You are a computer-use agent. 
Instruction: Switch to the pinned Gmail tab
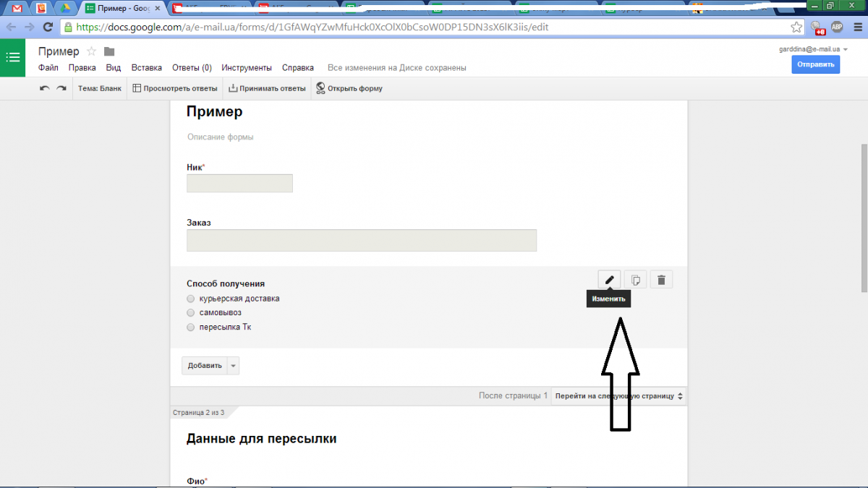click(x=17, y=8)
